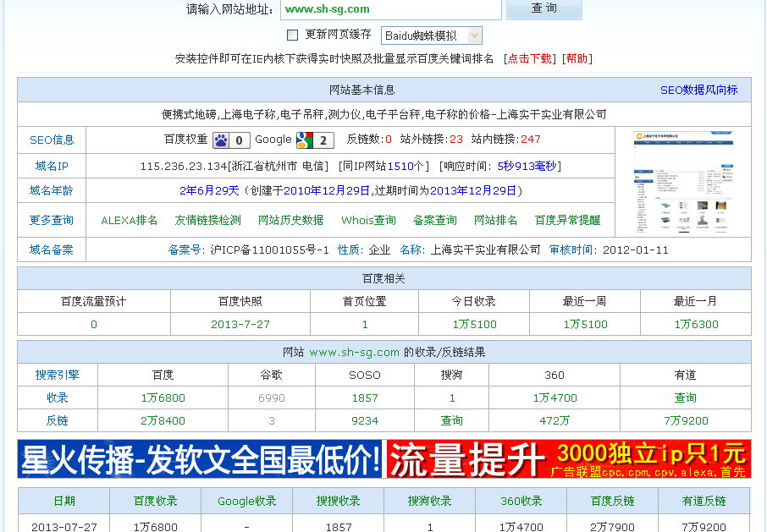The height and width of the screenshot is (532, 767).
Task: Tick the 更新网页缓存 checkbox
Action: (x=292, y=35)
